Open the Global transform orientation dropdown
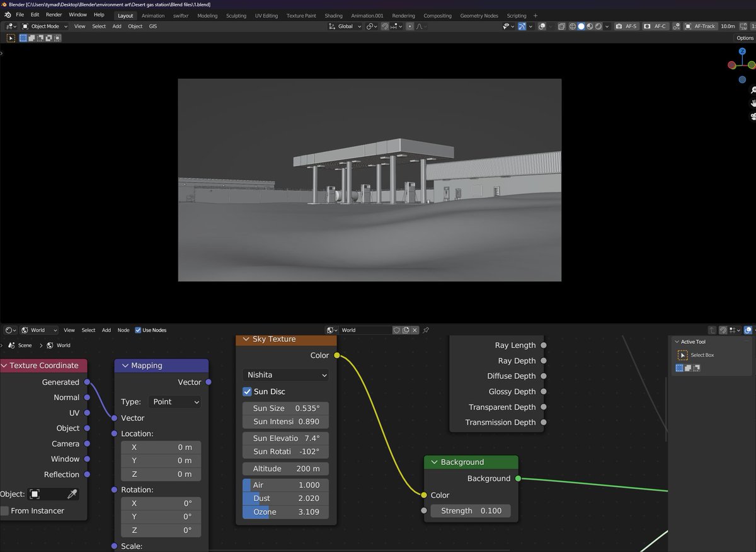 (x=345, y=26)
